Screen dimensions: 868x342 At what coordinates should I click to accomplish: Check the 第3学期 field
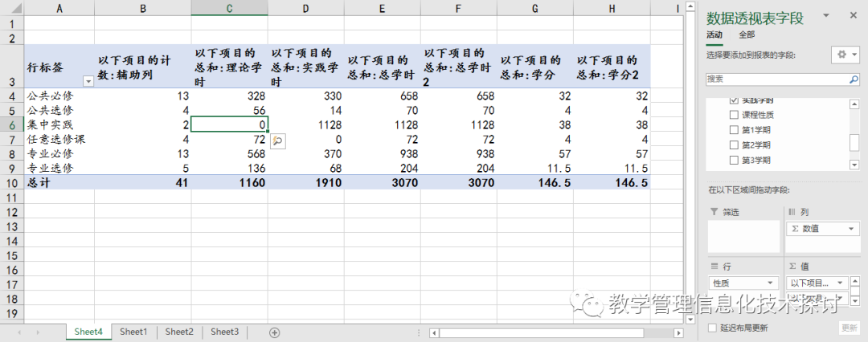click(x=734, y=161)
